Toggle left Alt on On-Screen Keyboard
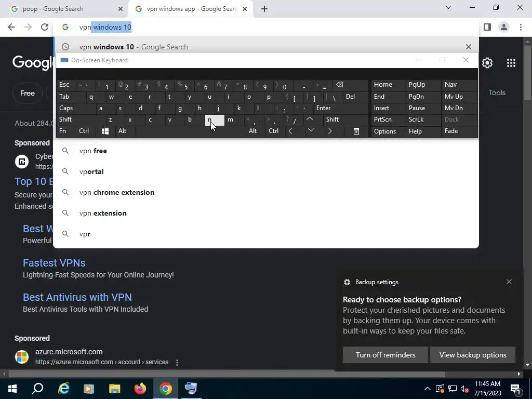The image size is (532, 399). tap(125, 131)
